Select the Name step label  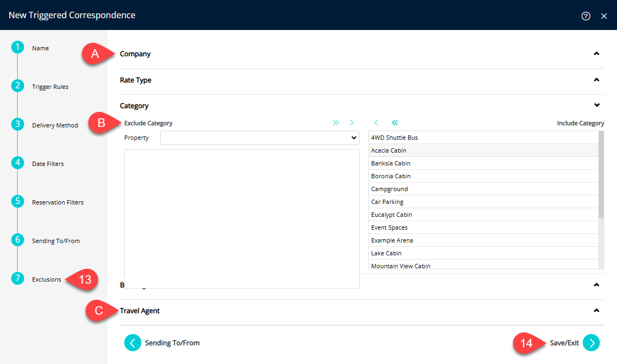[x=41, y=48]
